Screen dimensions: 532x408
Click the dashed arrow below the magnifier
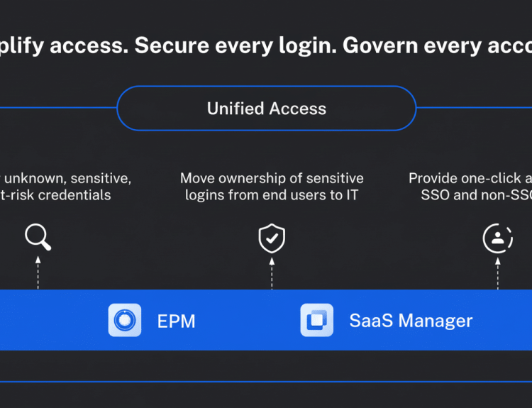click(38, 273)
